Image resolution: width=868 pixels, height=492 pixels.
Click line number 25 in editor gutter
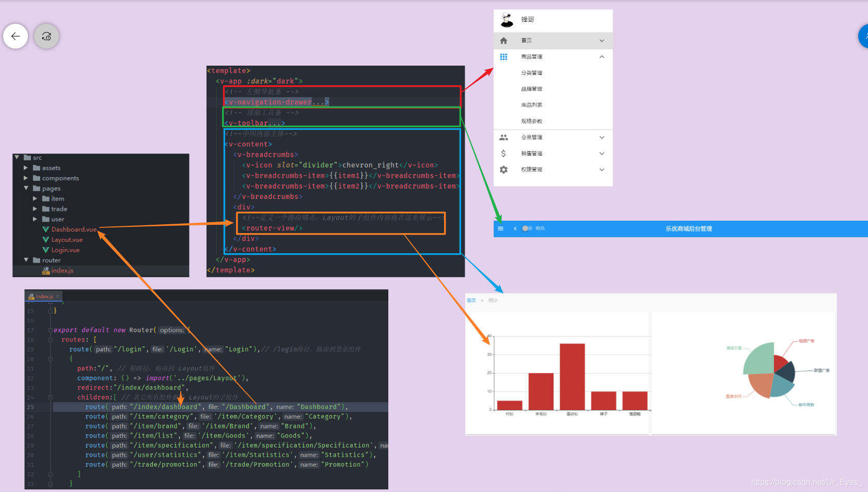pos(30,407)
